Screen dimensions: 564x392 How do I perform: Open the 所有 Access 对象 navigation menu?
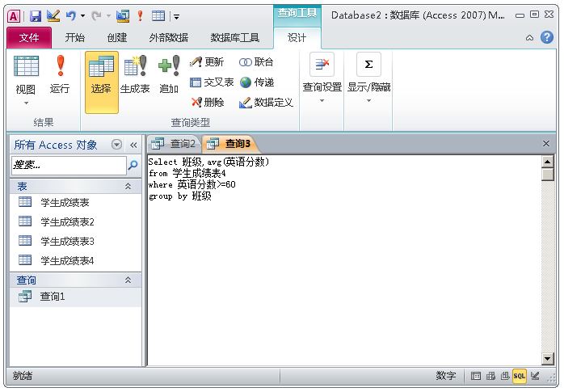(116, 145)
